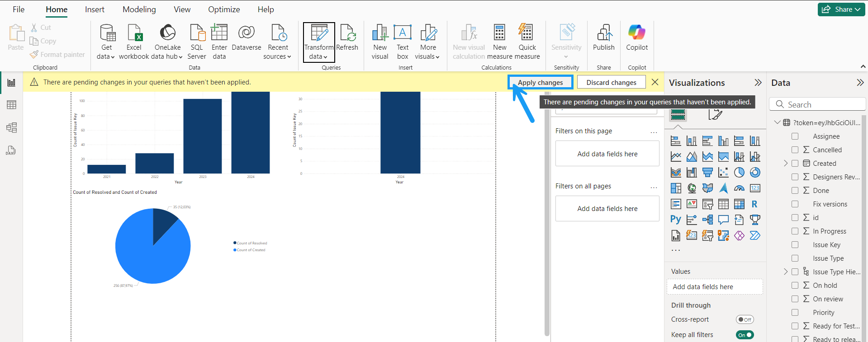Collapse the Visualizations pane
Image resolution: width=868 pixels, height=342 pixels.
[x=758, y=83]
